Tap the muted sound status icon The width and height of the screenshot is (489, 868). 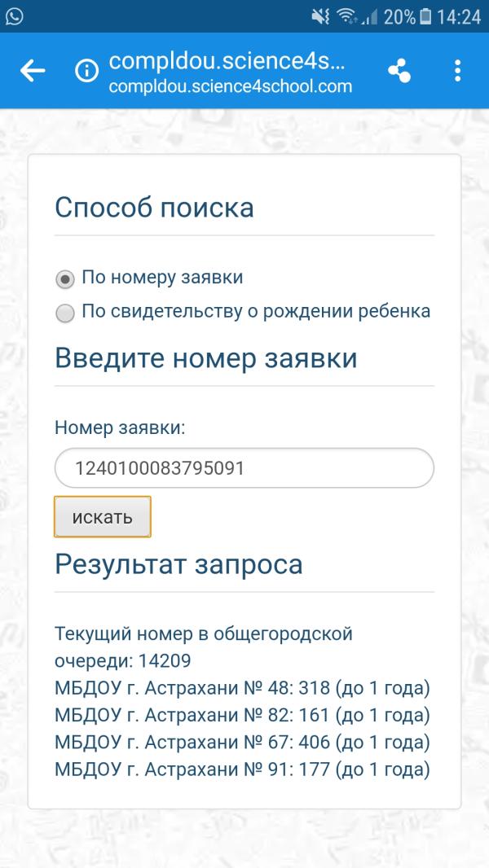[x=319, y=16]
